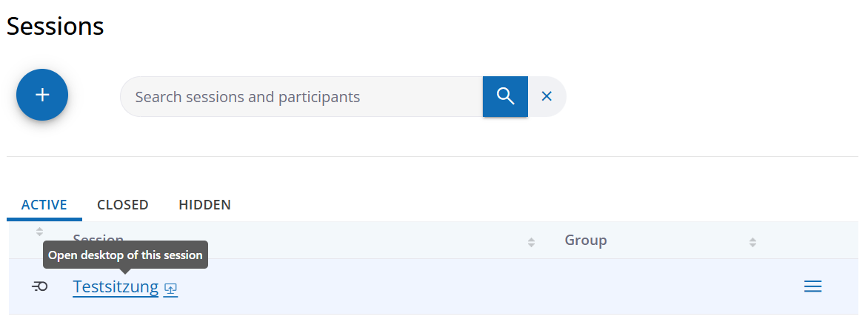868x319 pixels.
Task: Click the magnifier search button
Action: 505,96
